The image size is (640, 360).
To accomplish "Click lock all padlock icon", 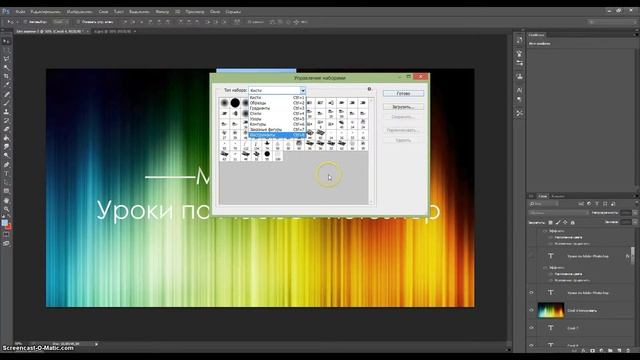I will (572, 222).
